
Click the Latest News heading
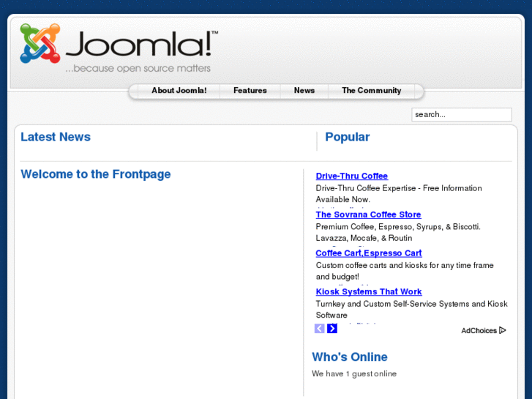tap(56, 137)
